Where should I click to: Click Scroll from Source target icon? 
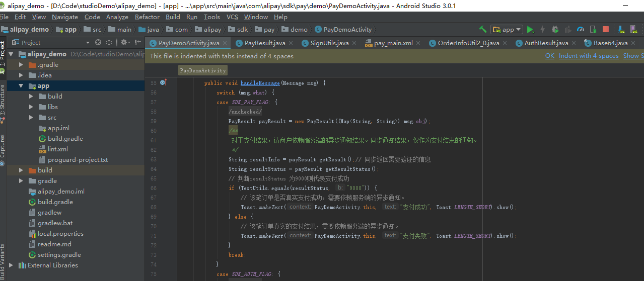tap(98, 43)
